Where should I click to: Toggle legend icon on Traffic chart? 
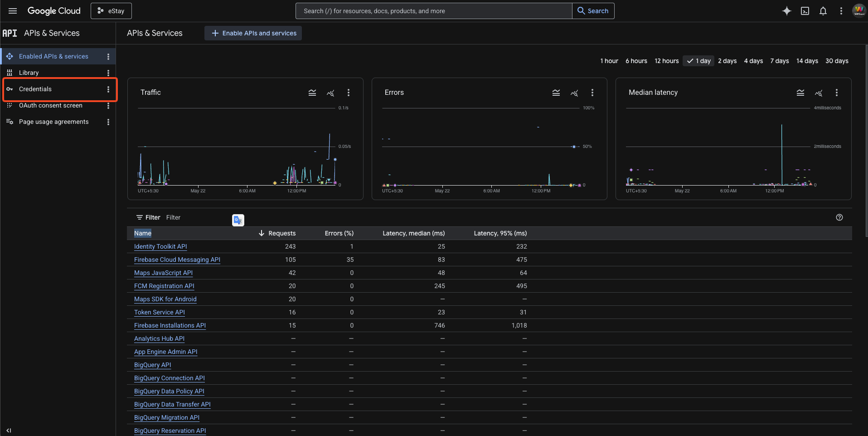312,93
